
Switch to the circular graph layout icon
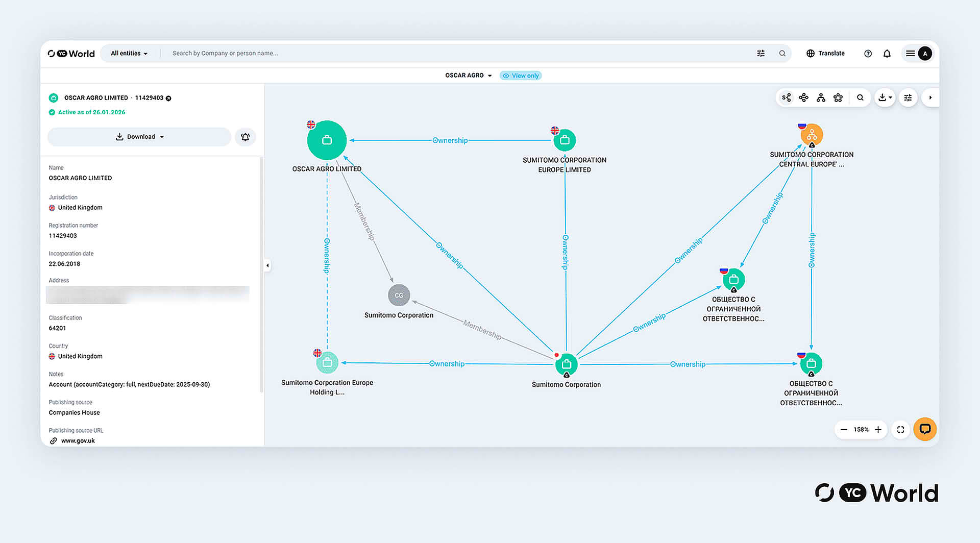(838, 97)
